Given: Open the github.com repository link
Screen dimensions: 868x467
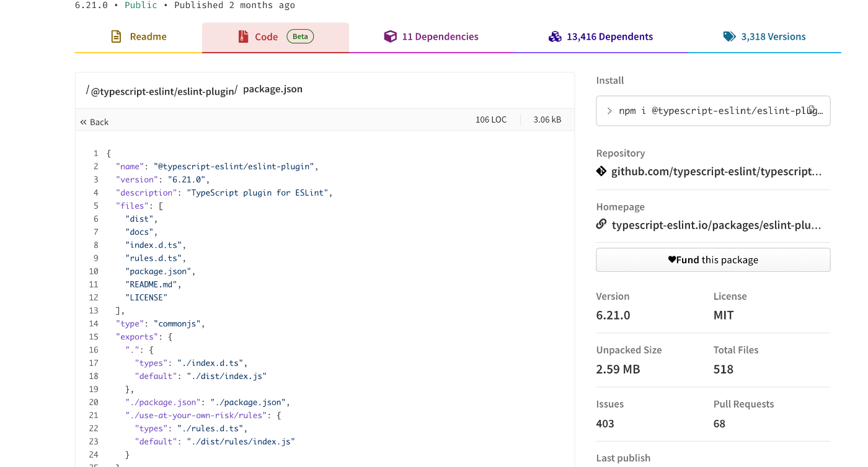Looking at the screenshot, I should pyautogui.click(x=716, y=172).
